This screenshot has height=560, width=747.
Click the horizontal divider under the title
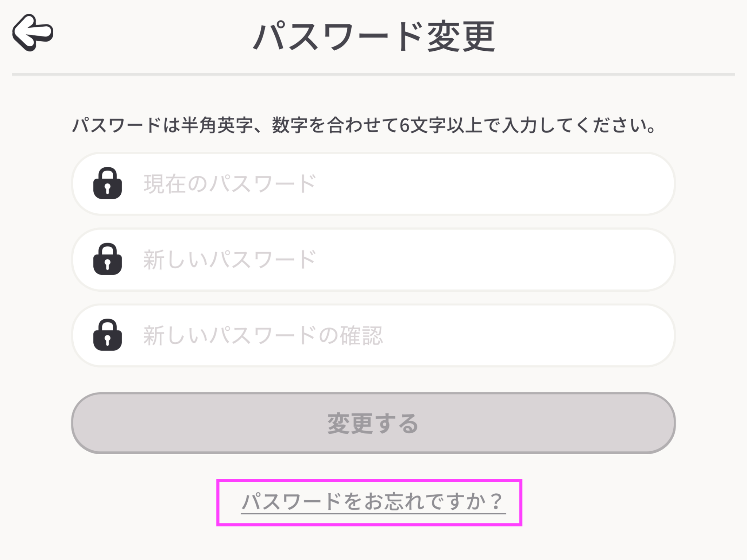(373, 74)
